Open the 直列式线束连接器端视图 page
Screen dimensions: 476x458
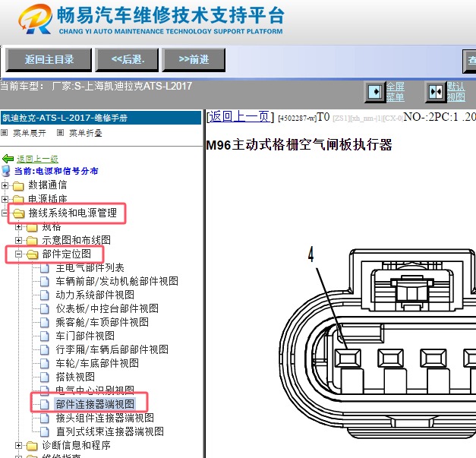tap(109, 431)
